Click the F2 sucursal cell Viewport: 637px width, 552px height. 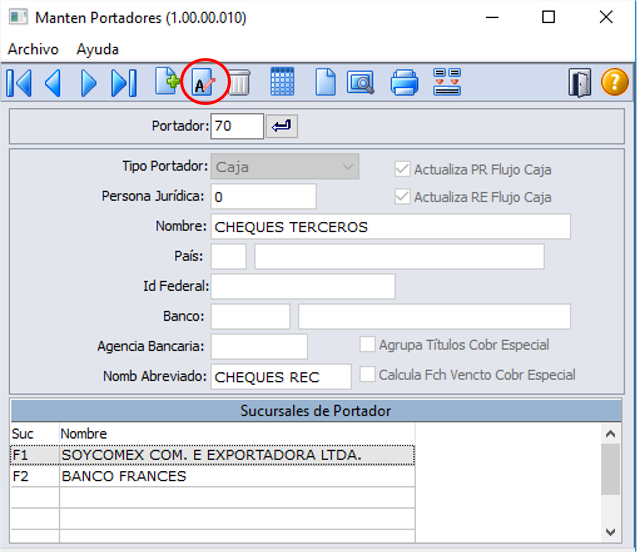(x=35, y=476)
